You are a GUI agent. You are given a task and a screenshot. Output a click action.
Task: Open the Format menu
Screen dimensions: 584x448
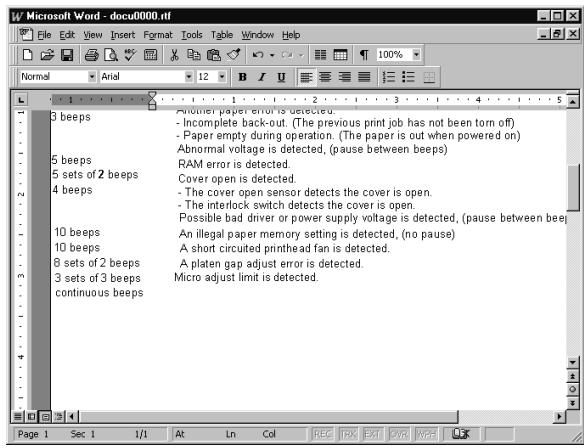click(158, 35)
